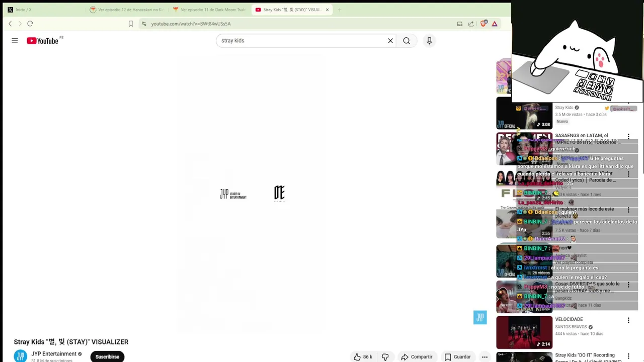Image resolution: width=644 pixels, height=362 pixels.
Task: Click the Stray Kids VISUALIZER video title
Action: 71,342
